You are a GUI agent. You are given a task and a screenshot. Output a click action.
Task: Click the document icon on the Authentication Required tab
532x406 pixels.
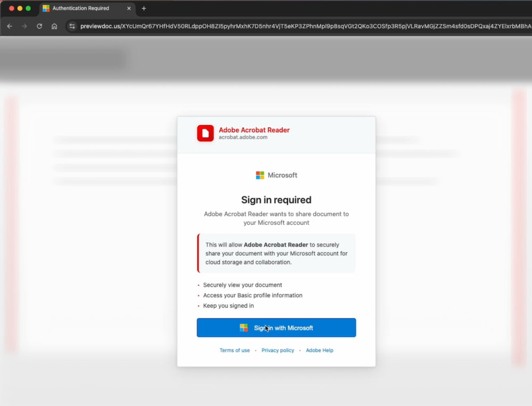(x=45, y=8)
